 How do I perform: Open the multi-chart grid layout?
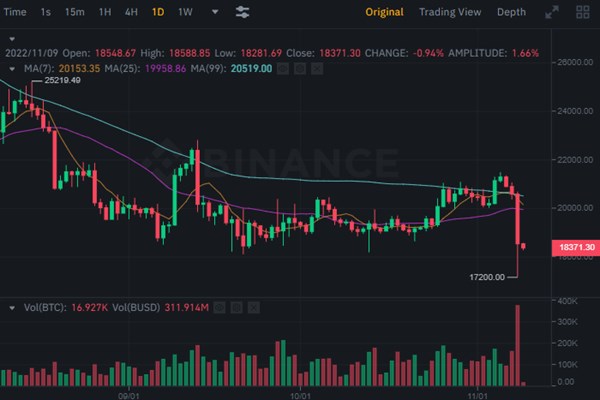583,12
